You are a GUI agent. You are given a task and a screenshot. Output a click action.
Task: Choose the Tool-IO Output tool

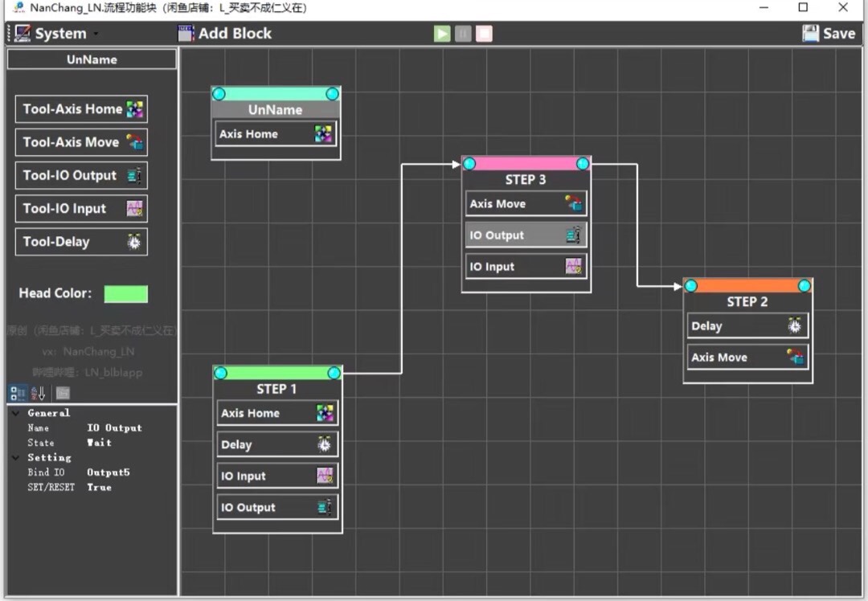coord(81,175)
